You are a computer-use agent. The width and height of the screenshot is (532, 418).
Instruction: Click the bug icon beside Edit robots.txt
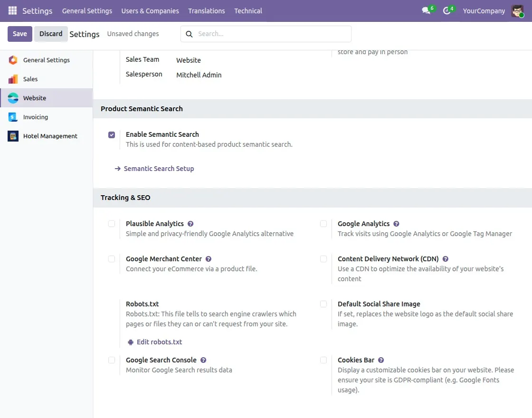pos(131,342)
